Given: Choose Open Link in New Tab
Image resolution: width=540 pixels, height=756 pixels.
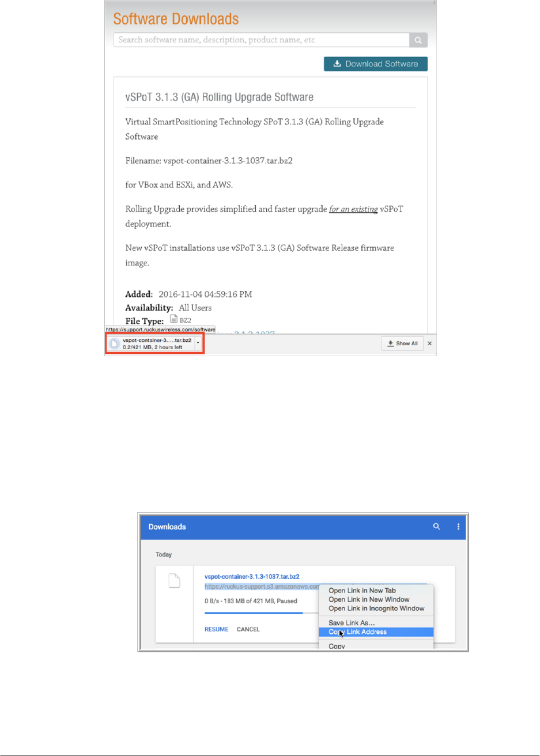Looking at the screenshot, I should 375,591.
